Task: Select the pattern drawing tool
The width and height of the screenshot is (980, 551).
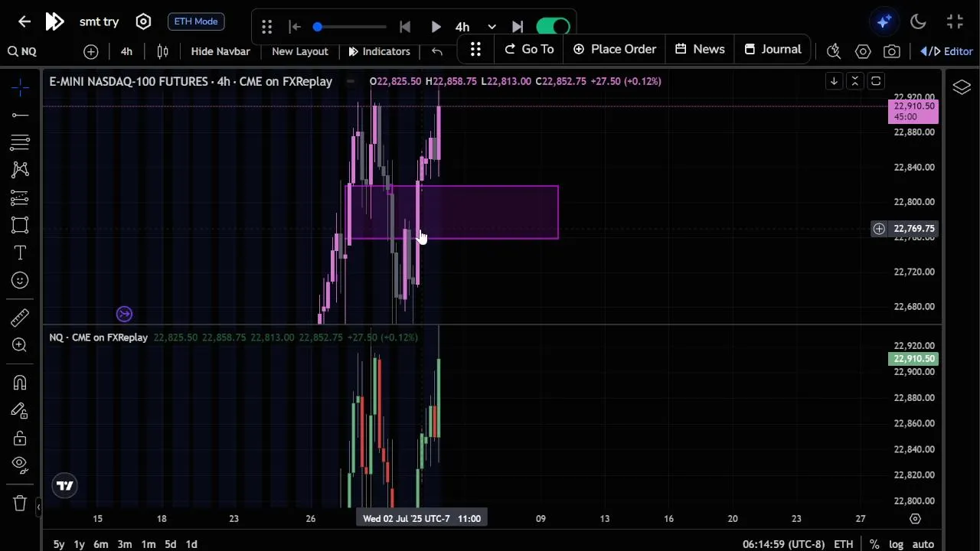Action: (21, 170)
